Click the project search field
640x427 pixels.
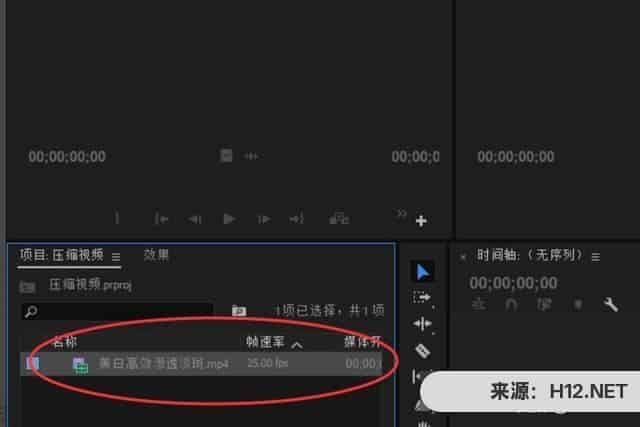pos(118,312)
